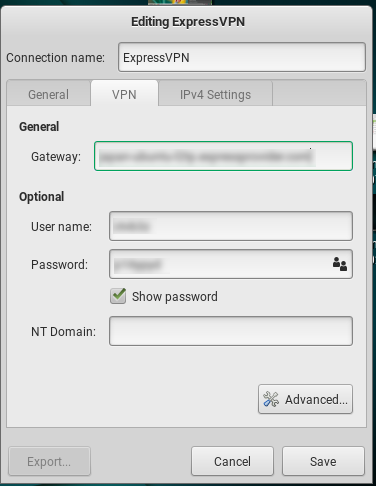This screenshot has height=486, width=376.
Task: Click the 'Optional' section heading
Action: tap(41, 197)
